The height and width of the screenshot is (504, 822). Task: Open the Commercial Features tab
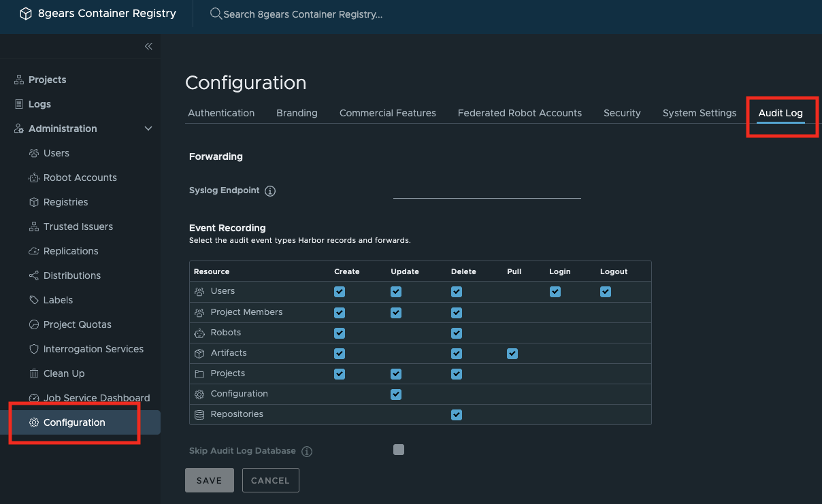click(x=388, y=113)
